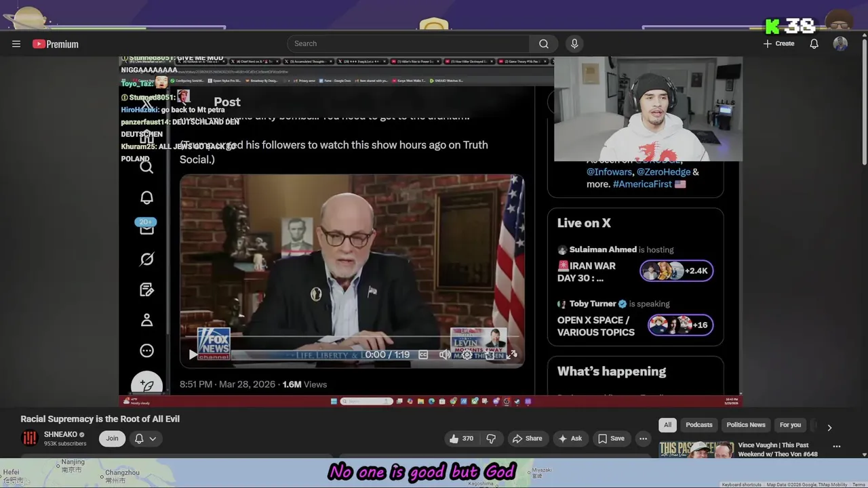Open the Grok icon in X sidebar

[x=146, y=259]
